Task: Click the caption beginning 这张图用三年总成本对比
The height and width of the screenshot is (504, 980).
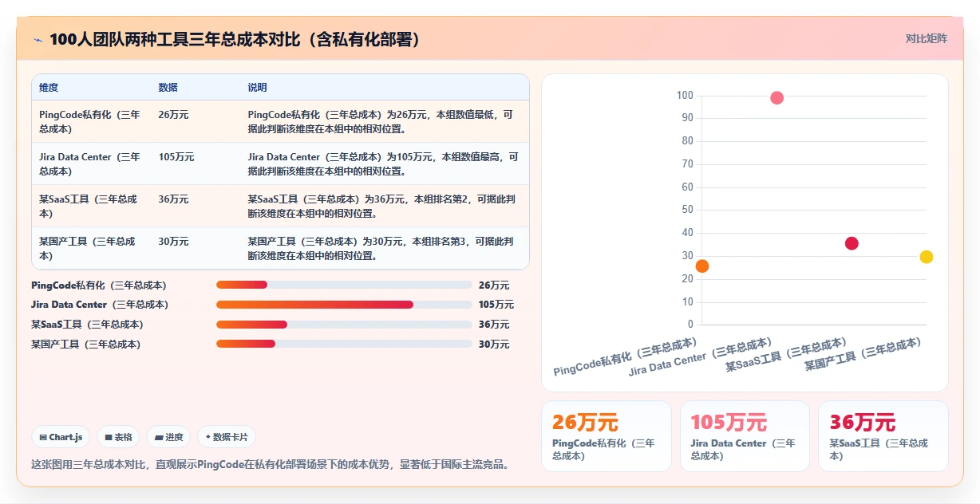Action: [x=271, y=464]
